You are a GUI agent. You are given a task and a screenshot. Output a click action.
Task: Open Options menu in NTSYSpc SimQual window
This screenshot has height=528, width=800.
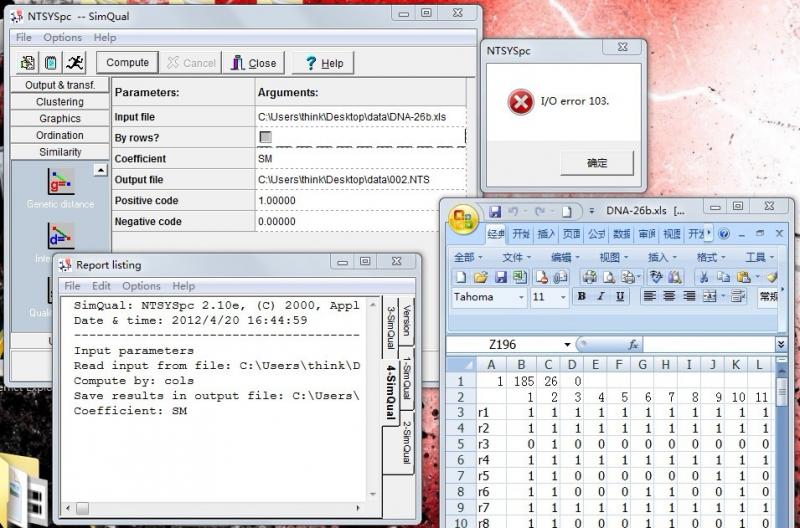pyautogui.click(x=62, y=37)
